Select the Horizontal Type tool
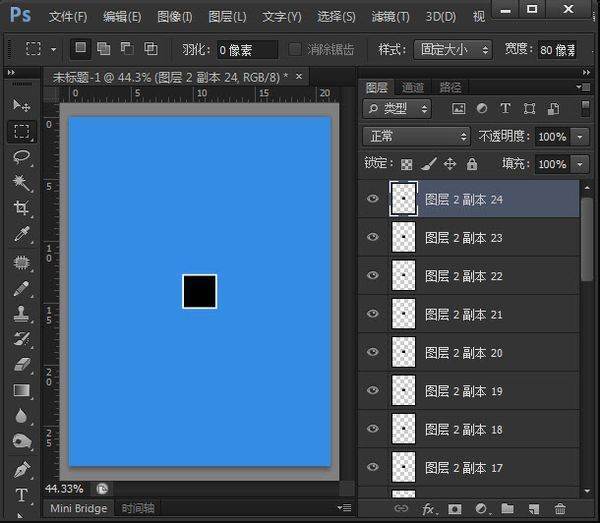The width and height of the screenshot is (600, 523). pos(21,495)
